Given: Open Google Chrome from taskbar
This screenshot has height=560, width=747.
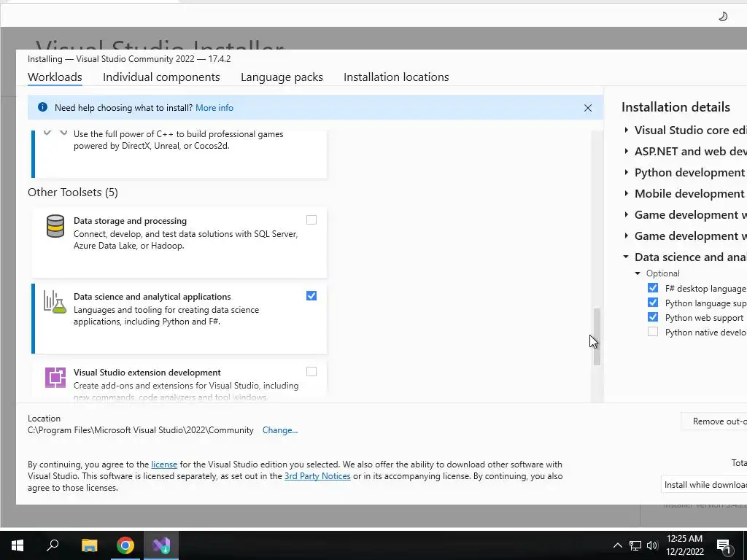Looking at the screenshot, I should click(125, 545).
